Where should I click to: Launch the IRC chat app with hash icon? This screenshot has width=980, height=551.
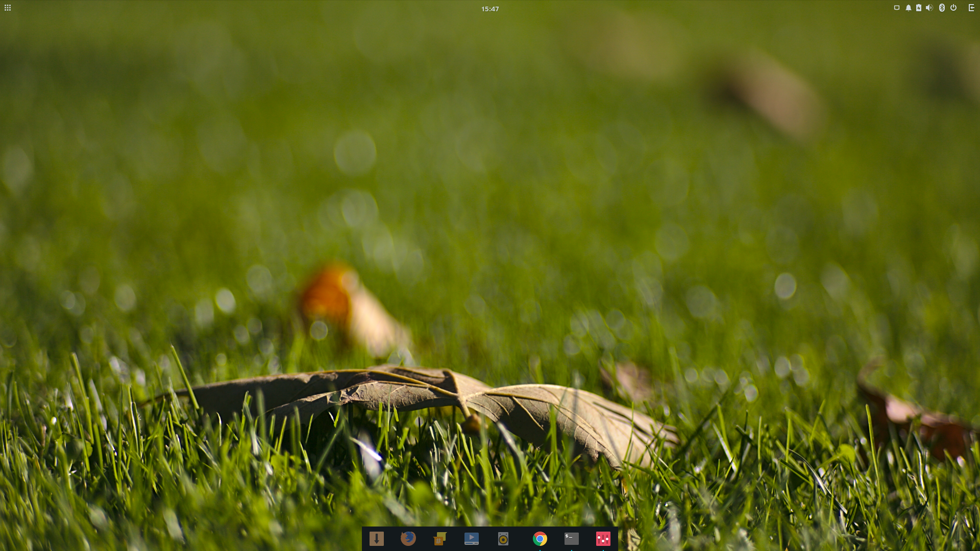[x=440, y=539]
